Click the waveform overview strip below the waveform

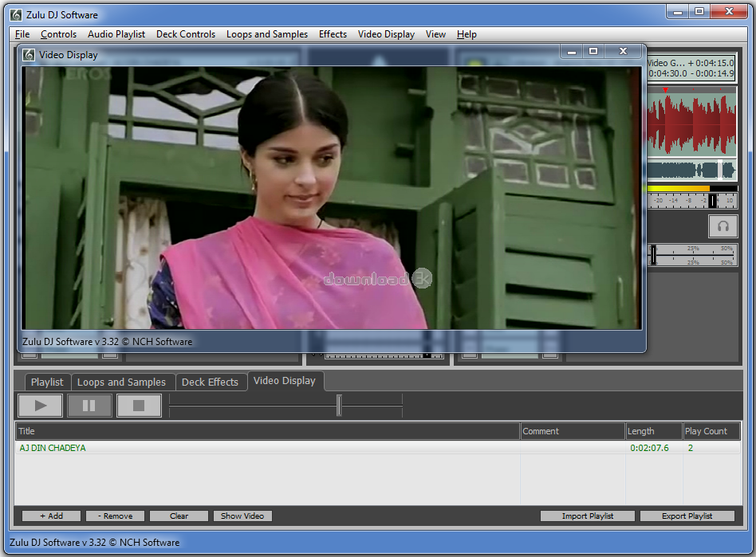(691, 170)
